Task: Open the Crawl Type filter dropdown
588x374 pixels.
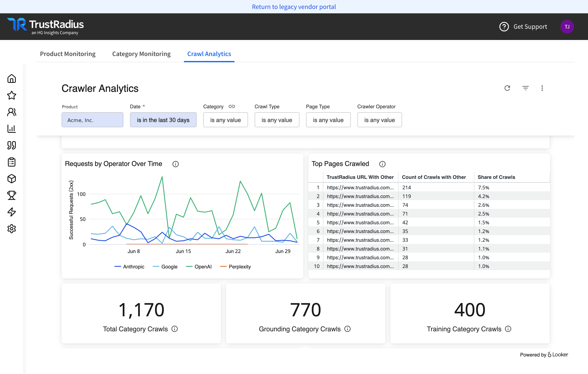Action: pyautogui.click(x=277, y=120)
